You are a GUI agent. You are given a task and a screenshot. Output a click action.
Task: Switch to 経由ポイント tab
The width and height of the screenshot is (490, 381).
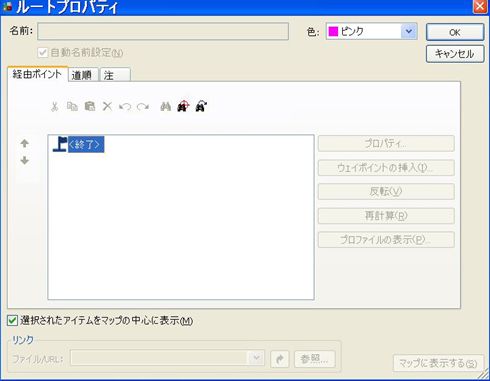37,74
